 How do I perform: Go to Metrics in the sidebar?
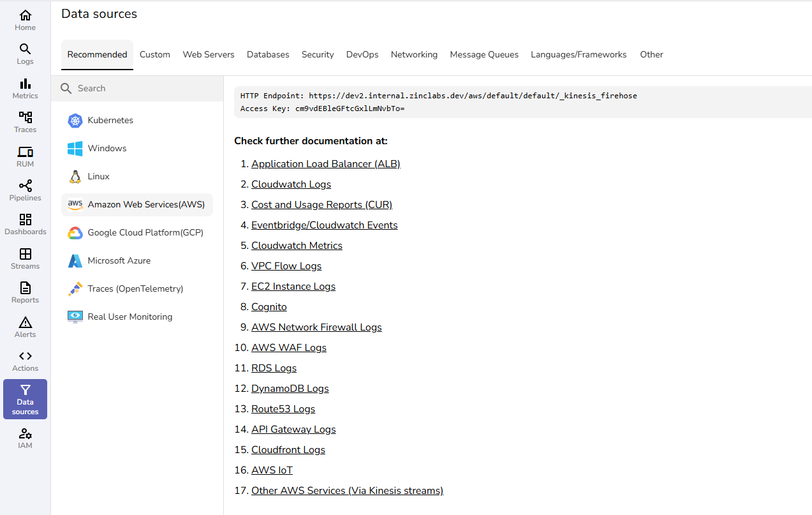[x=25, y=88]
